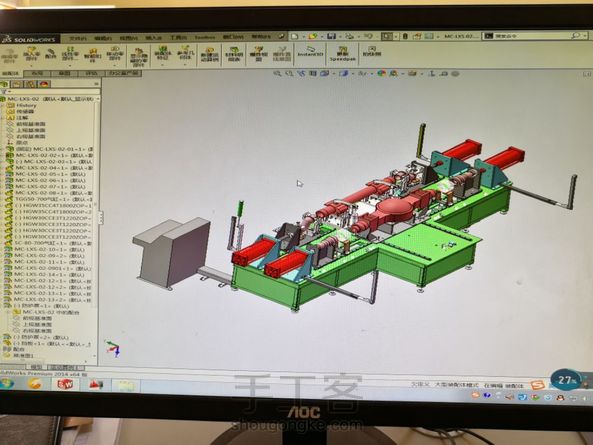Open the Toolbox menu

pyautogui.click(x=205, y=37)
